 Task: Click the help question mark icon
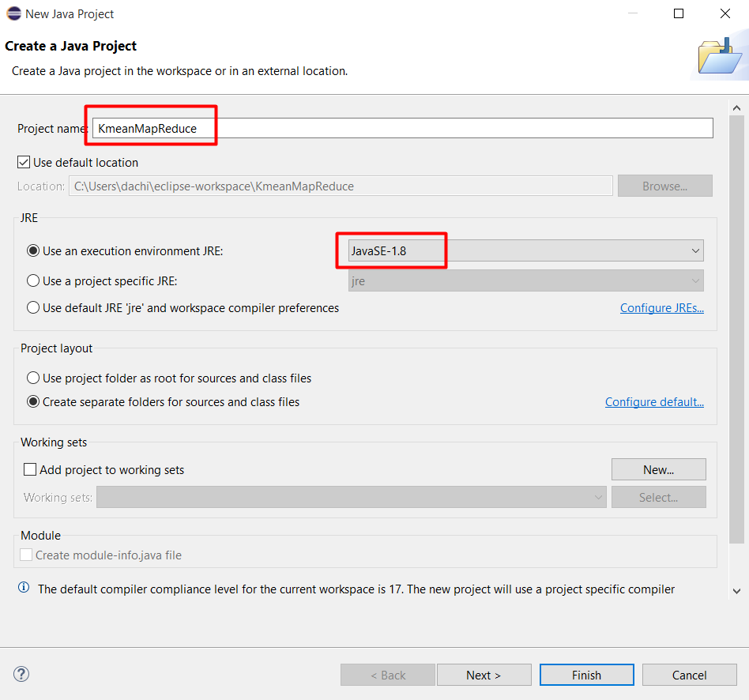click(x=22, y=674)
